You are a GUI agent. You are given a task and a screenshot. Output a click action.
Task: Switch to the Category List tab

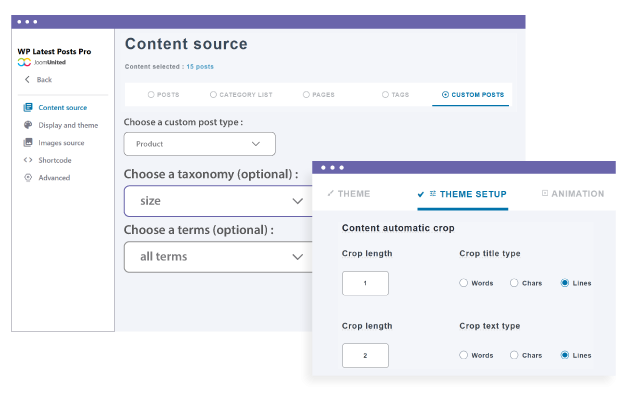coord(240,95)
